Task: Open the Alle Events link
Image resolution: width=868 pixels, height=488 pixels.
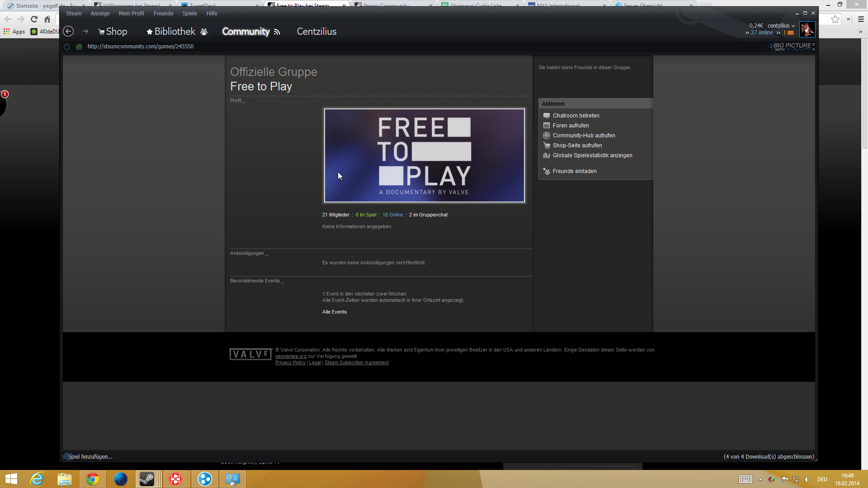Action: pyautogui.click(x=334, y=312)
